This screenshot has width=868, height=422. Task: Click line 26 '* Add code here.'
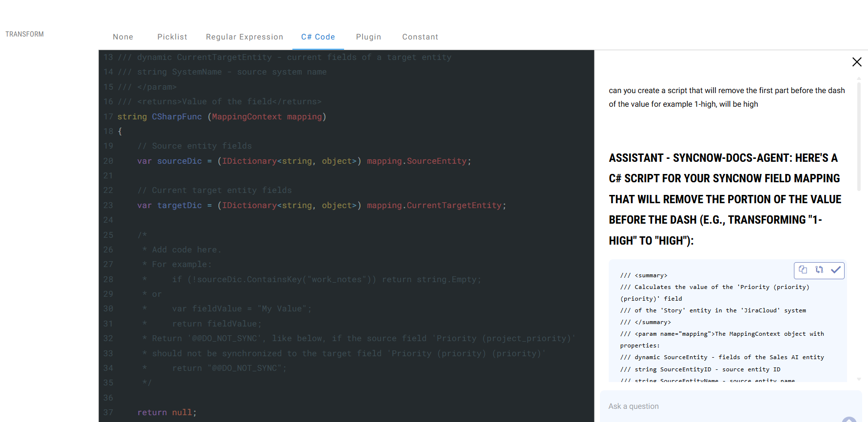[x=182, y=249]
